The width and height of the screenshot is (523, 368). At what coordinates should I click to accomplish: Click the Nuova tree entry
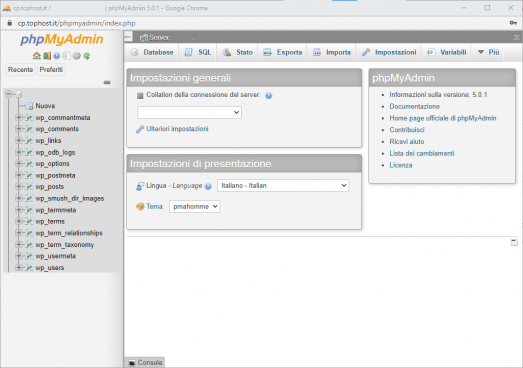pyautogui.click(x=45, y=106)
